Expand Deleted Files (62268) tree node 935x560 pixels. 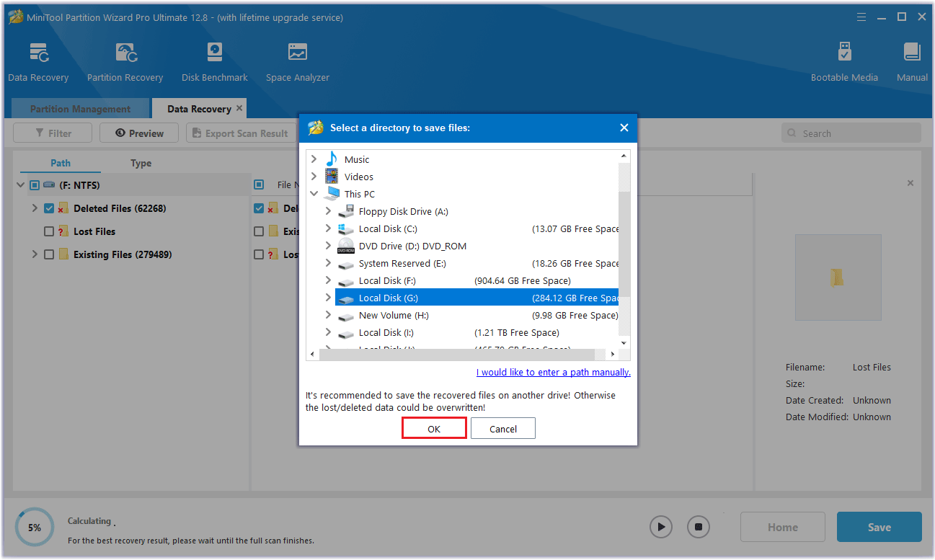[35, 208]
